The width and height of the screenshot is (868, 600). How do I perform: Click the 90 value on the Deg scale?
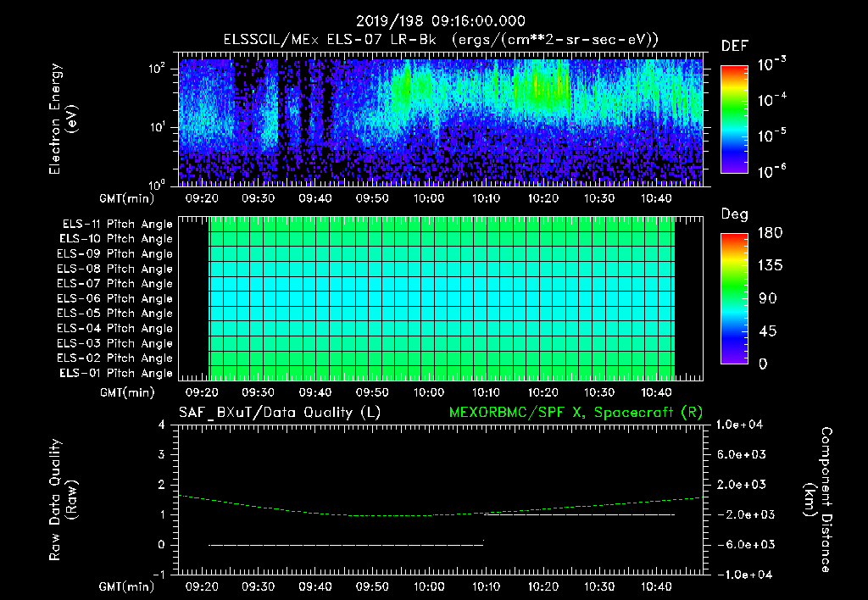coord(768,299)
